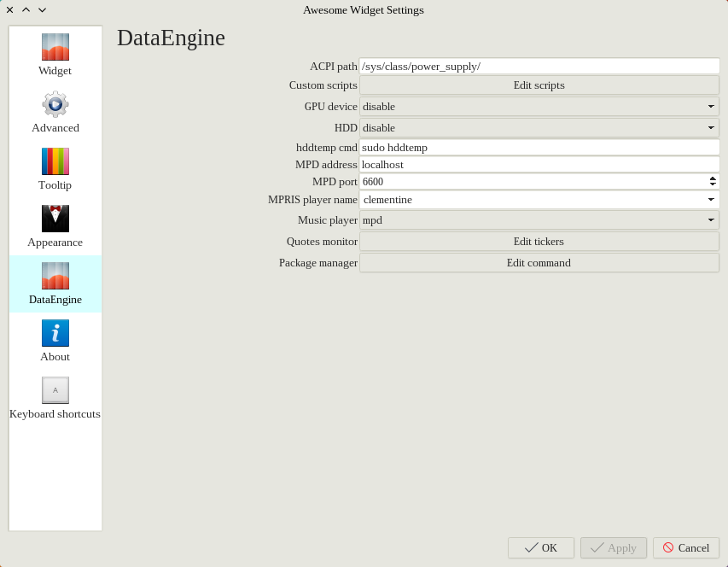
Task: Expand the MPRIS player name combo box
Action: pos(539,200)
